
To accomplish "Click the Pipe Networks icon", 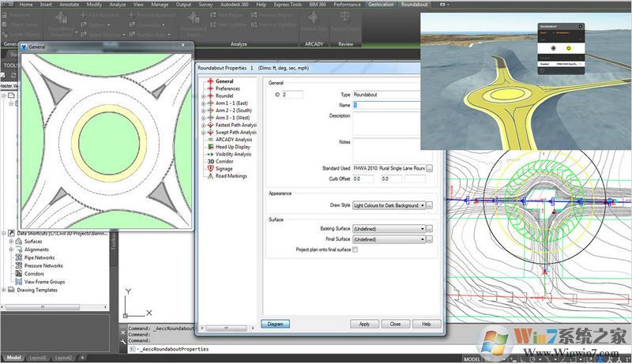I will click(x=18, y=257).
